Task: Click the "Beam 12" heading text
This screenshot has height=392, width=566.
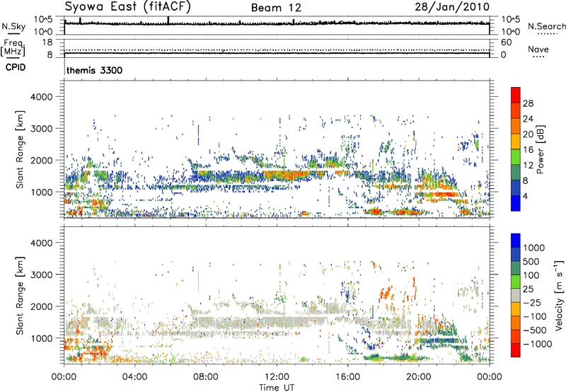Action: [276, 8]
